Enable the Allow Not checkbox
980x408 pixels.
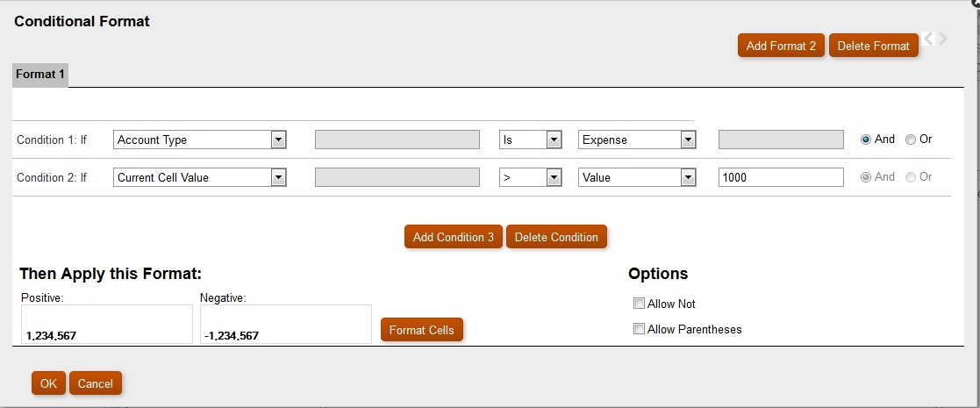pos(639,304)
